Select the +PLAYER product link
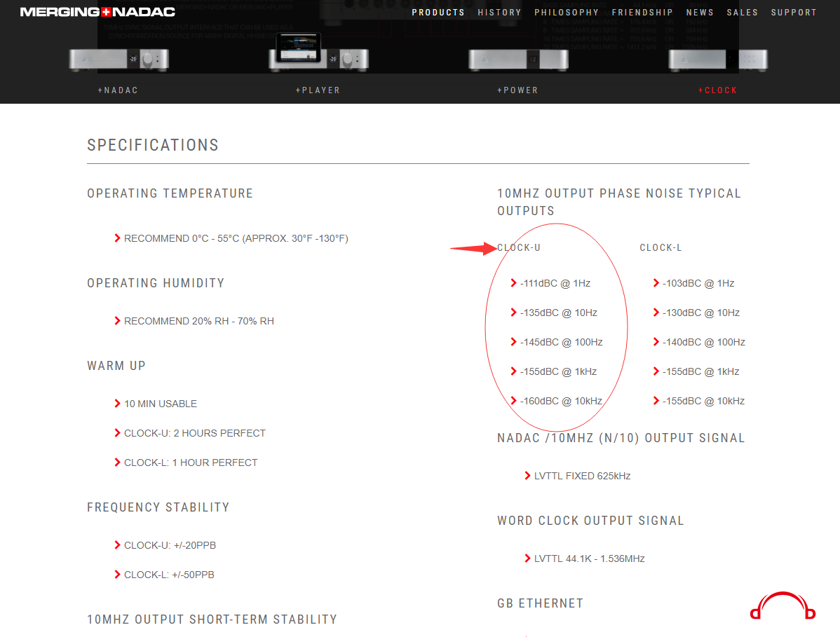This screenshot has width=840, height=637. (x=318, y=90)
